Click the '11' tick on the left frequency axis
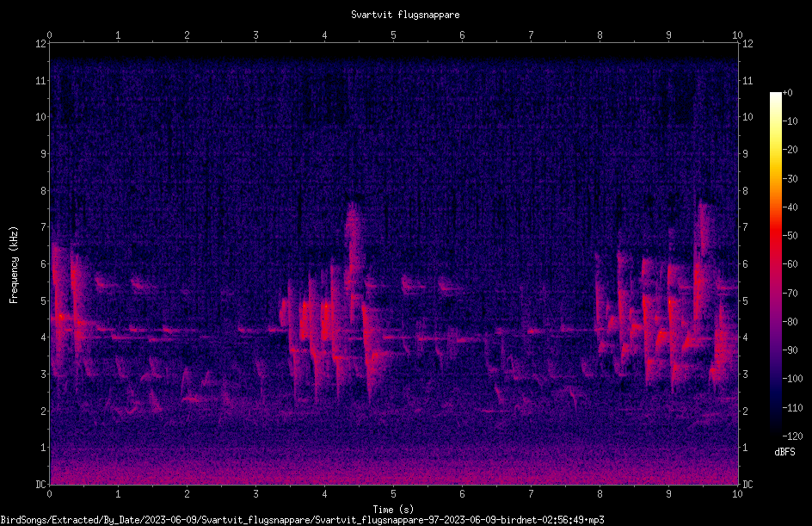 click(x=40, y=80)
